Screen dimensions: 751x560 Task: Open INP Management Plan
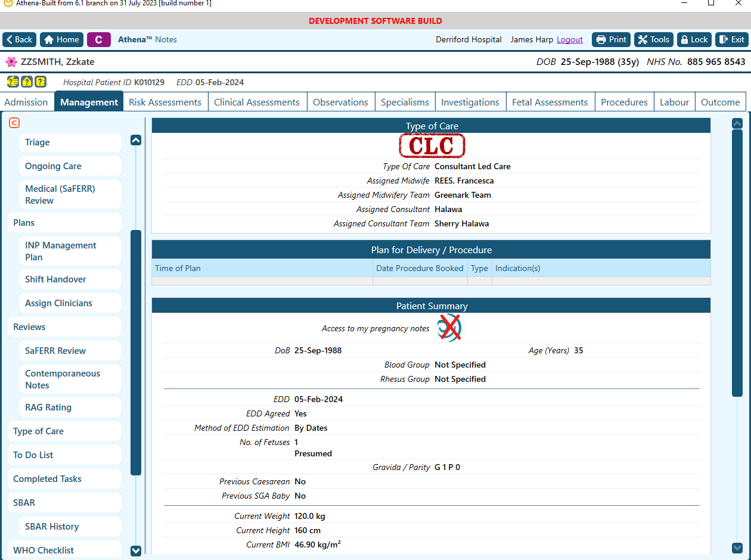tap(70, 251)
